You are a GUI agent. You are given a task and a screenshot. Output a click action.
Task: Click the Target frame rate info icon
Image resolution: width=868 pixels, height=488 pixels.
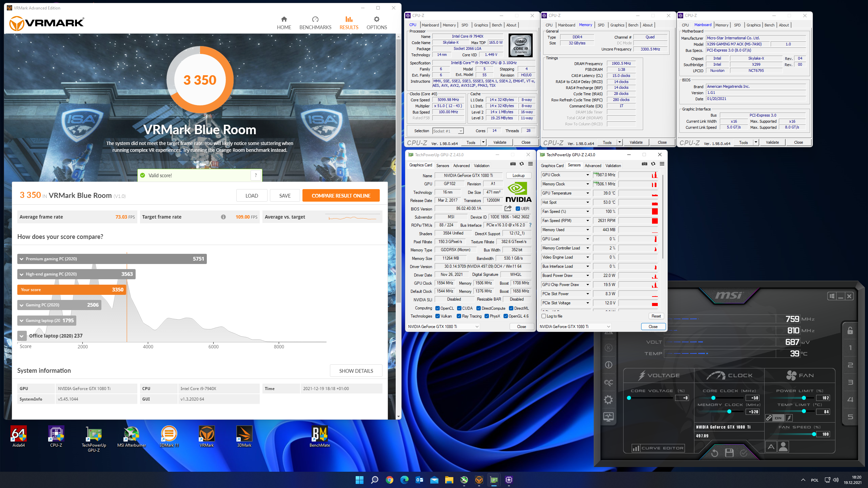223,217
